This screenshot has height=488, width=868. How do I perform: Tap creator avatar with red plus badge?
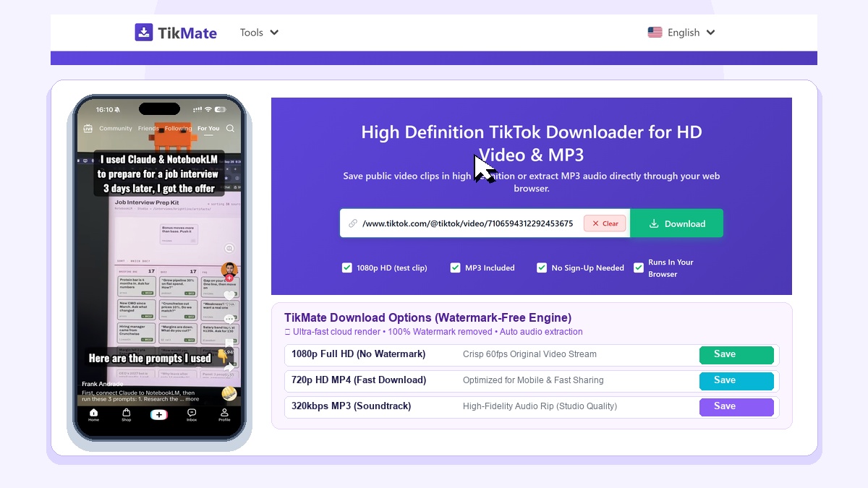[229, 272]
